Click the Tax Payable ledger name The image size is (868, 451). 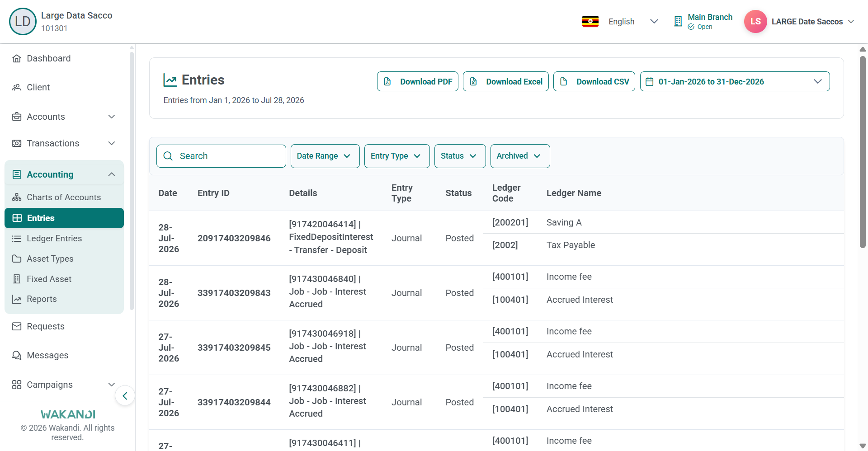(571, 245)
